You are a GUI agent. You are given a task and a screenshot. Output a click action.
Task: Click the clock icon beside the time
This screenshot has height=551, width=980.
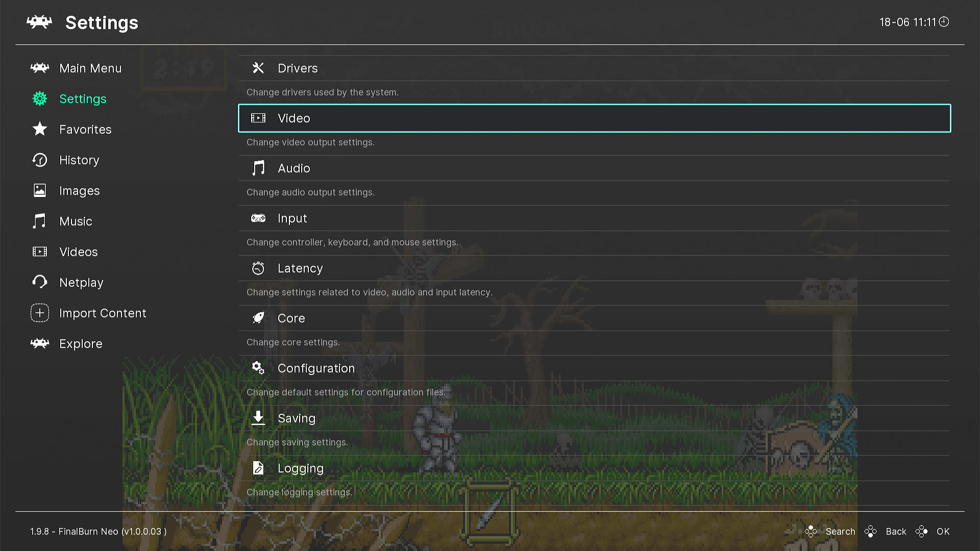tap(944, 22)
